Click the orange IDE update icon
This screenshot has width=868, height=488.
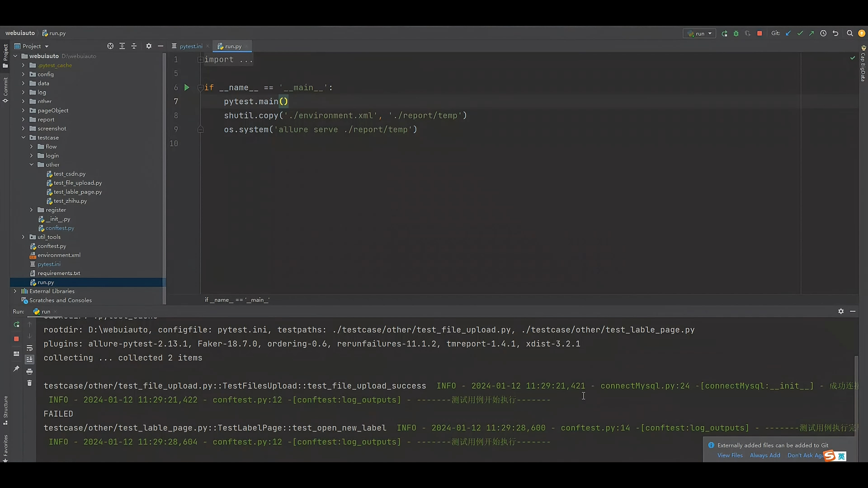coord(862,33)
